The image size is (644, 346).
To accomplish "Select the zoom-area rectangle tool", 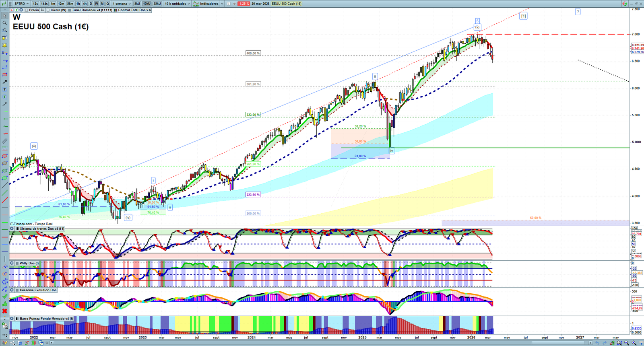I will pyautogui.click(x=4, y=30).
